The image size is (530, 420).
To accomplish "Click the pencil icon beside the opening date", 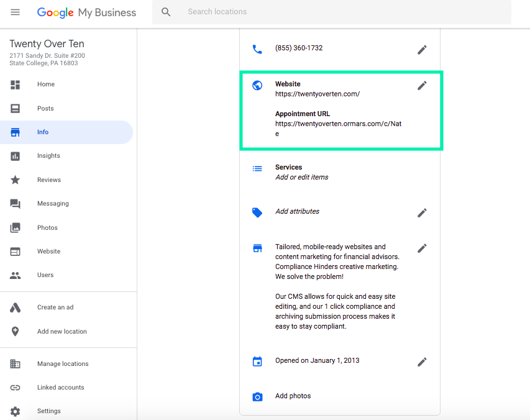I will pyautogui.click(x=422, y=362).
